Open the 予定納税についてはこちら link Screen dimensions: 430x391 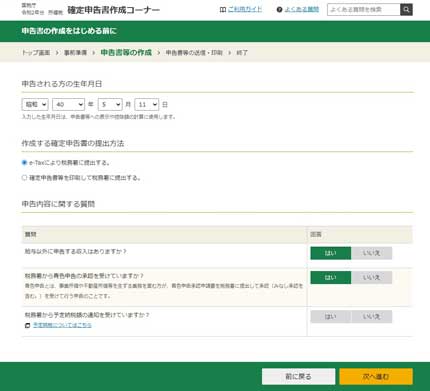coord(62,325)
